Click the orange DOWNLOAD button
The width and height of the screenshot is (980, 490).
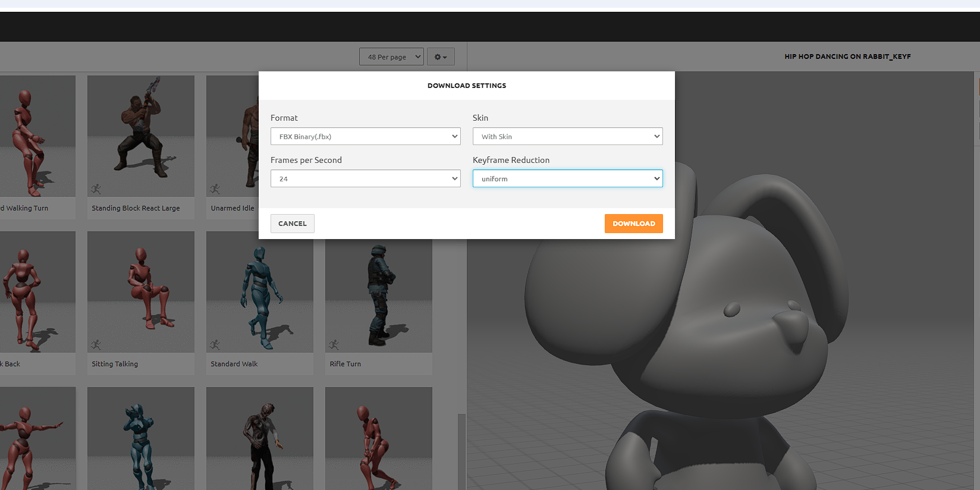pyautogui.click(x=633, y=224)
